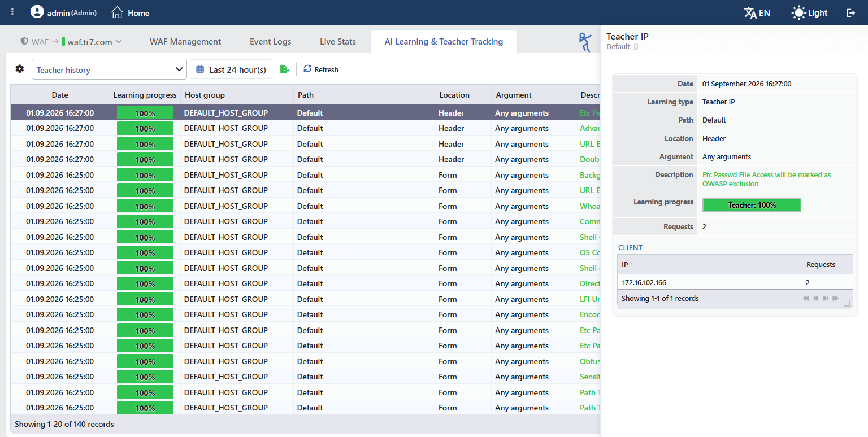Click the Argument column header
Viewport: 868px width, 437px height.
pos(534,95)
